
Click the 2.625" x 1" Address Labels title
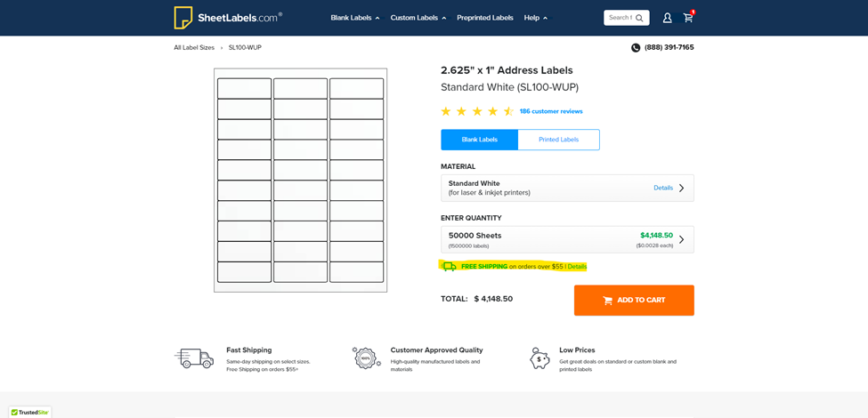(x=507, y=70)
